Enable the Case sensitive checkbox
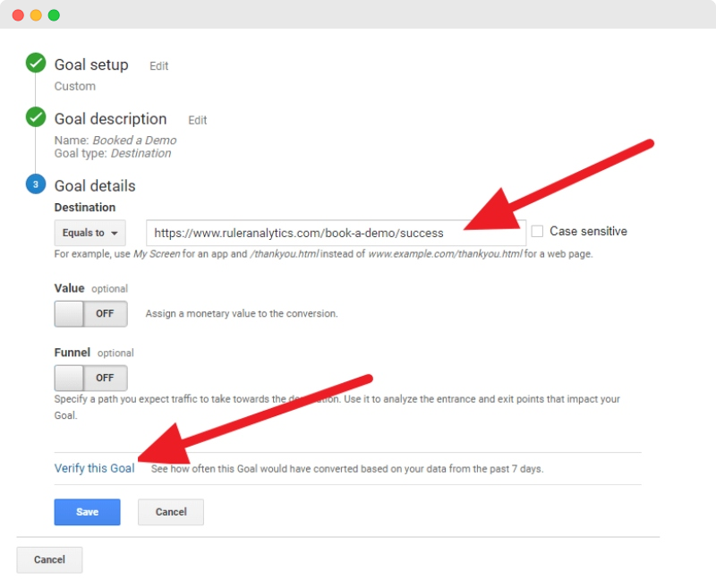The width and height of the screenshot is (716, 588). pos(538,231)
